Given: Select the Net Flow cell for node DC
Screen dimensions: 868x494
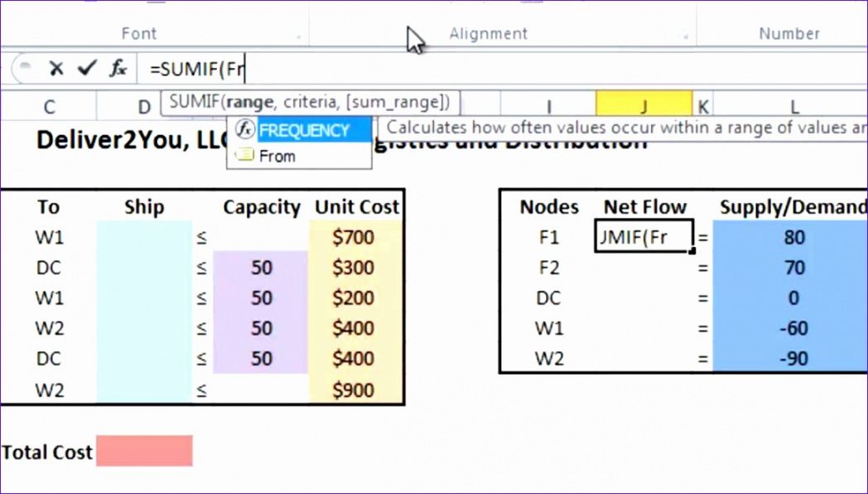Looking at the screenshot, I should pyautogui.click(x=644, y=298).
